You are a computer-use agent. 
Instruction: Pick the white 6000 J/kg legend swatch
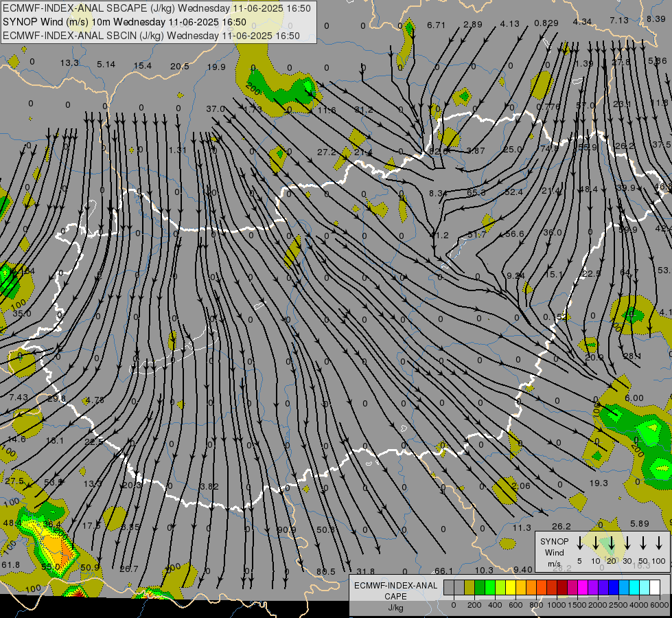[655, 587]
